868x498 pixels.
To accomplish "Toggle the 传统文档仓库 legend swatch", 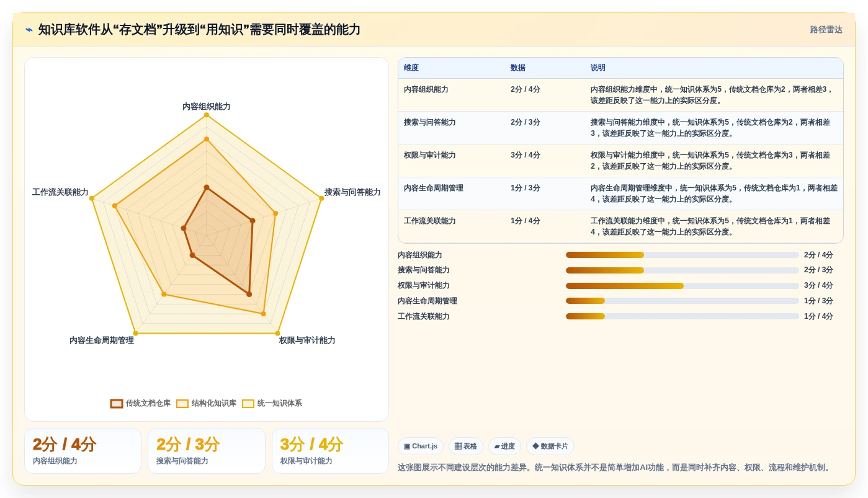I will click(x=117, y=404).
